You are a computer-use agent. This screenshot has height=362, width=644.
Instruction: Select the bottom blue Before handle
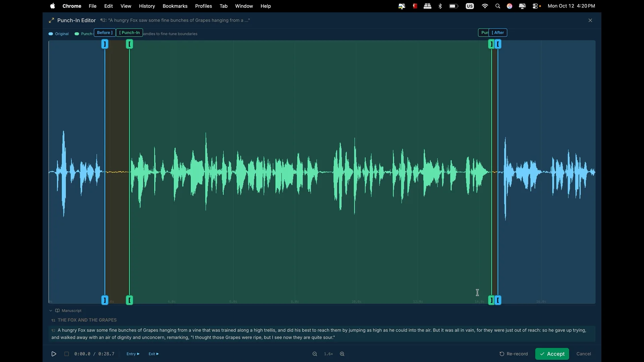105,300
